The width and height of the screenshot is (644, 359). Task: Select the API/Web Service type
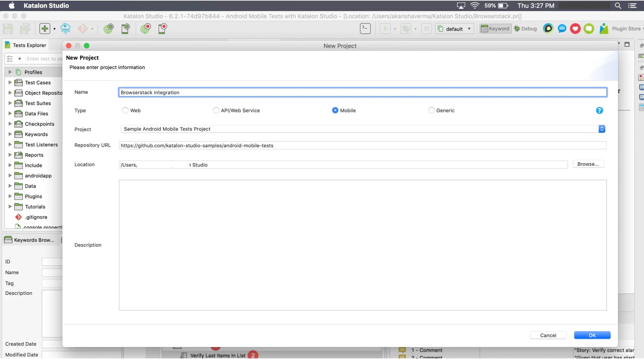click(x=216, y=110)
